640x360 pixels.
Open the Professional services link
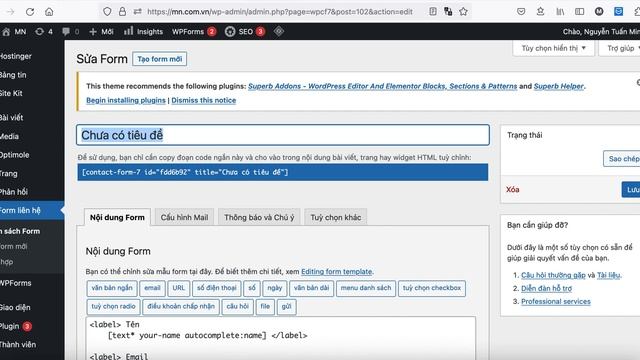[556, 301]
